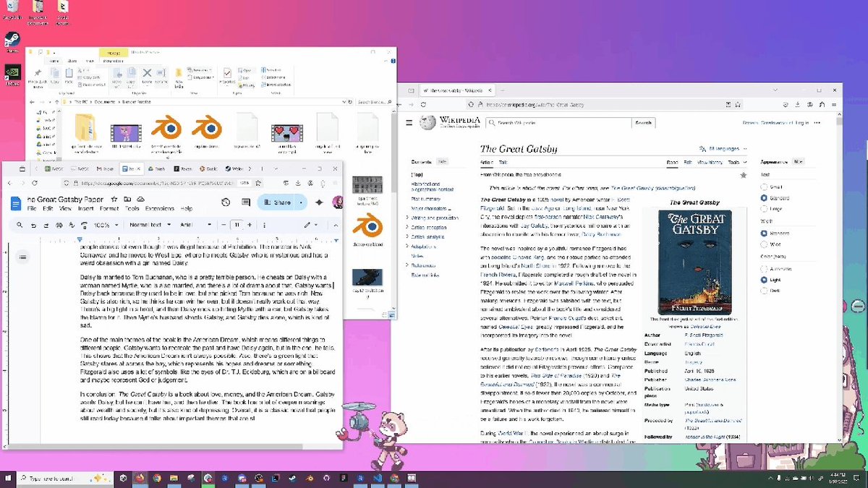Open the Arial font dropdown
This screenshot has width=868, height=488.
(x=195, y=225)
